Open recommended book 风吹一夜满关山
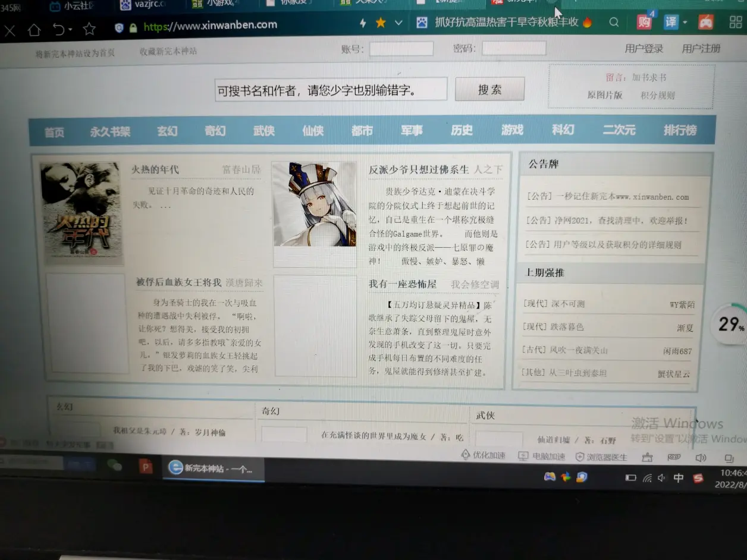This screenshot has width=747, height=560. point(564,350)
